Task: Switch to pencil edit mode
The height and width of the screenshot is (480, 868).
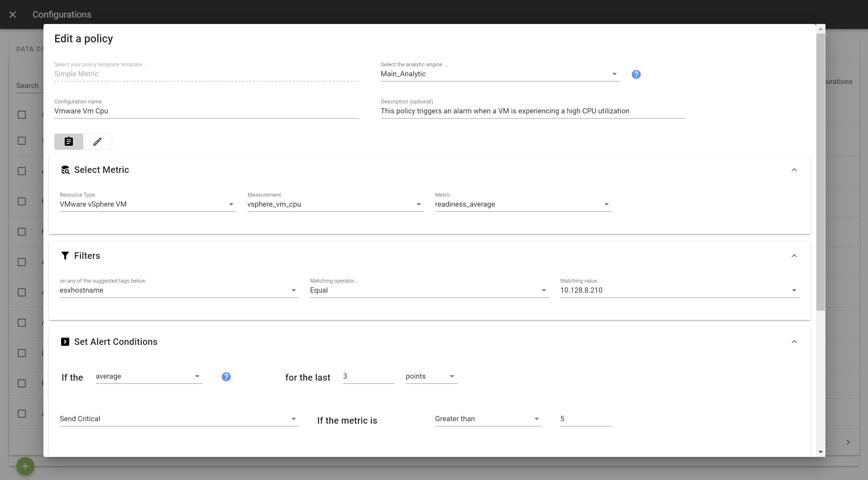Action: tap(97, 142)
